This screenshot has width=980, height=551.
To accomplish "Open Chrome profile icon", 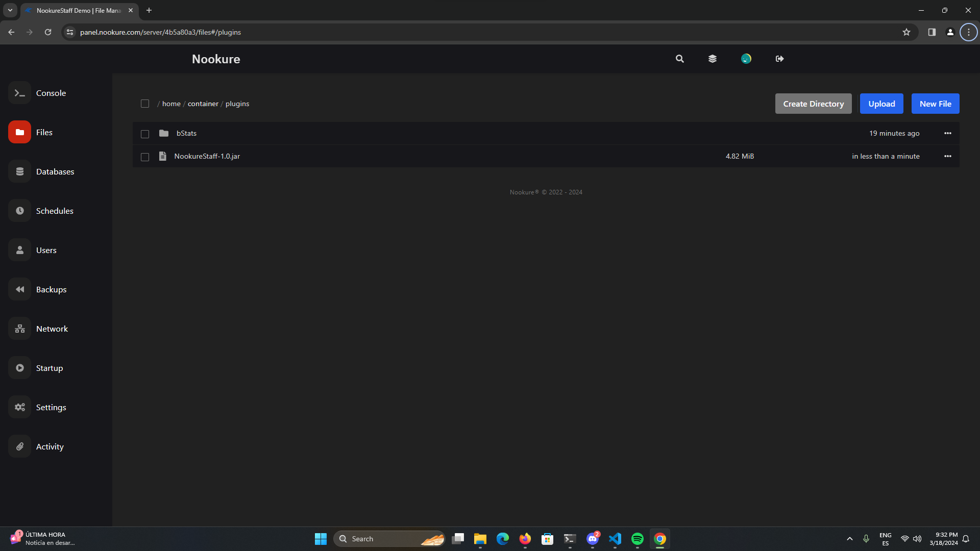I will 950,32.
